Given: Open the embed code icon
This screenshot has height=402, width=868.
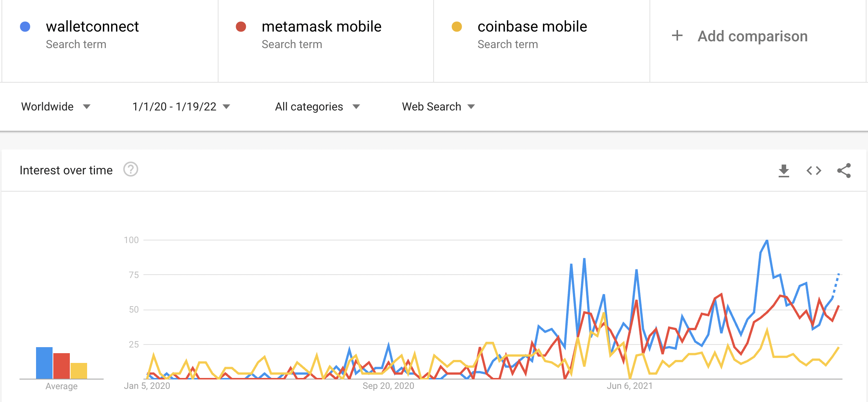Looking at the screenshot, I should (x=814, y=171).
